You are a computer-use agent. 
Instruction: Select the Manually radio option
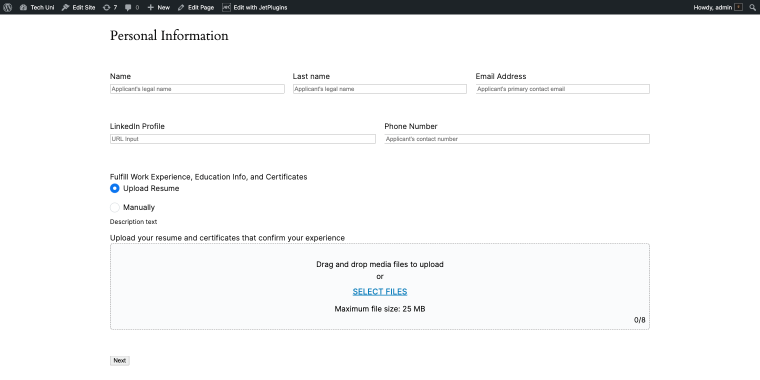(x=114, y=207)
